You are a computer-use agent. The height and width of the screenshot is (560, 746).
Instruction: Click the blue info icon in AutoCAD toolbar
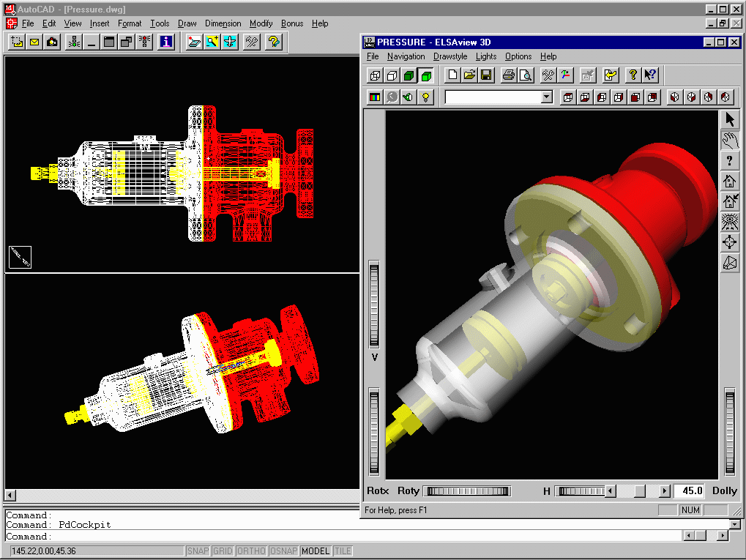pos(166,42)
